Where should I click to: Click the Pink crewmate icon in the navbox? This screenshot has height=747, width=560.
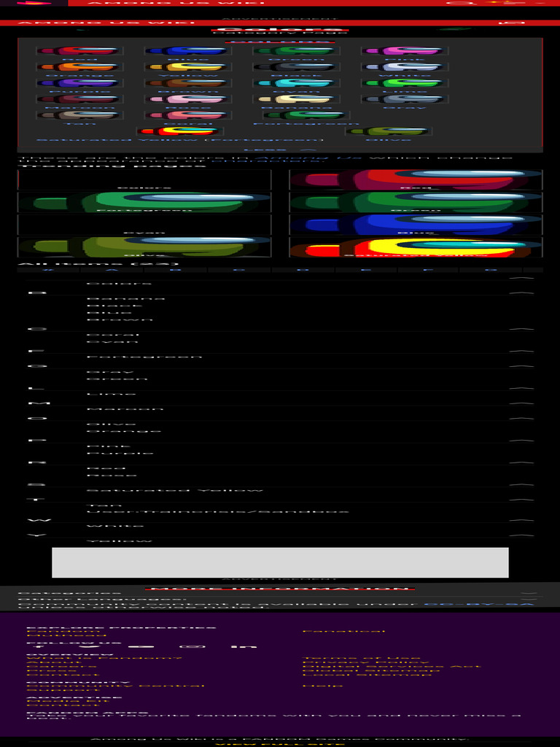[x=404, y=51]
